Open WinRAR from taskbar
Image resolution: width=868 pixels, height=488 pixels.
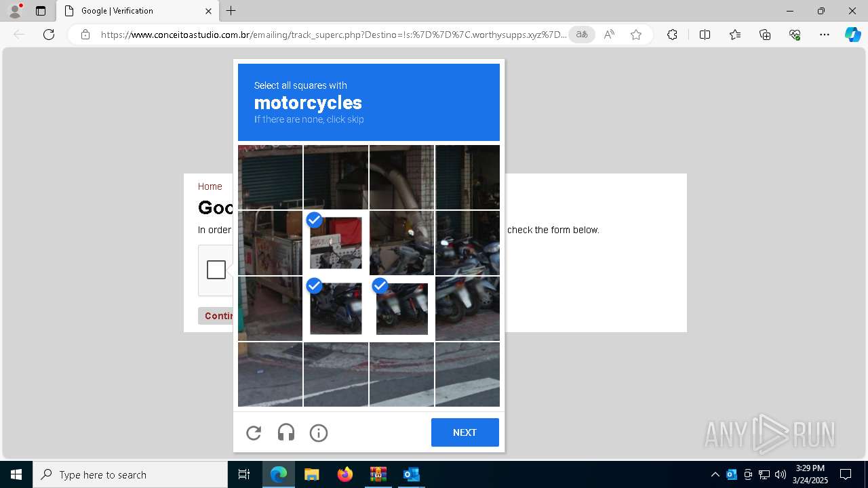point(378,474)
